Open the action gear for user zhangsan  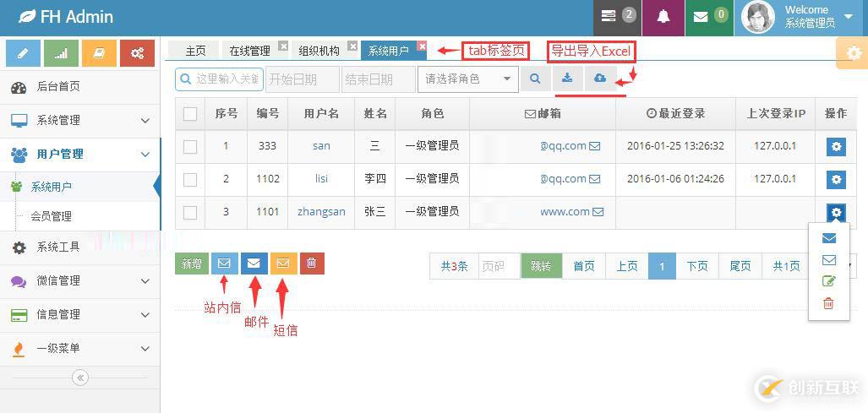(836, 212)
